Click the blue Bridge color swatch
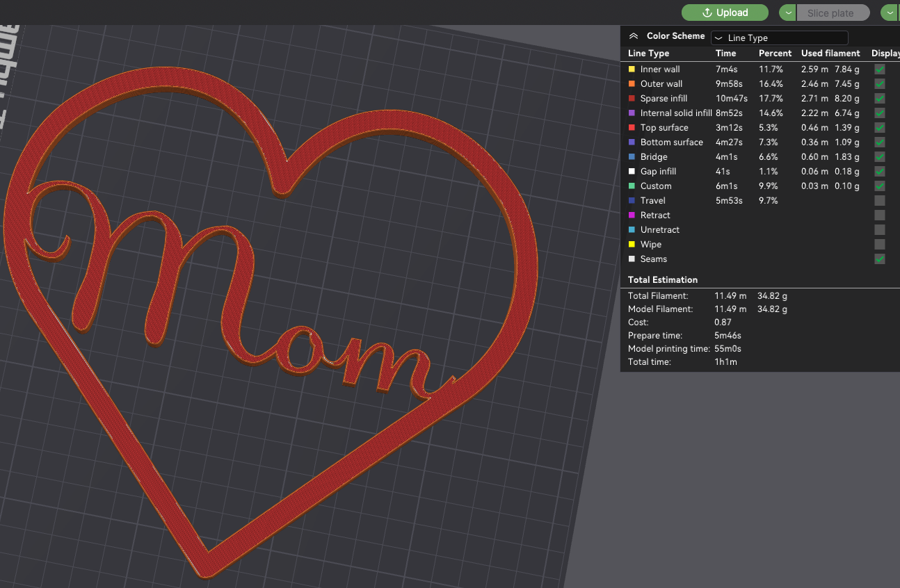 click(x=632, y=157)
